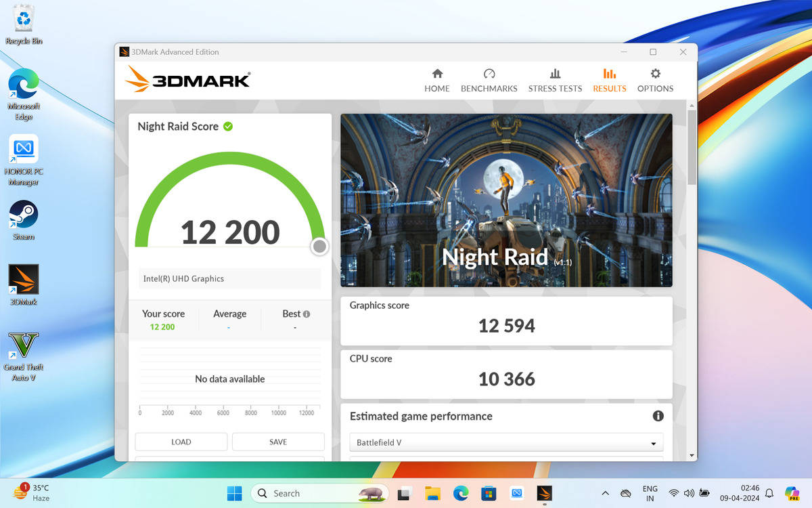This screenshot has height=508, width=812.
Task: Minimize the 3DMark window
Action: (x=623, y=52)
